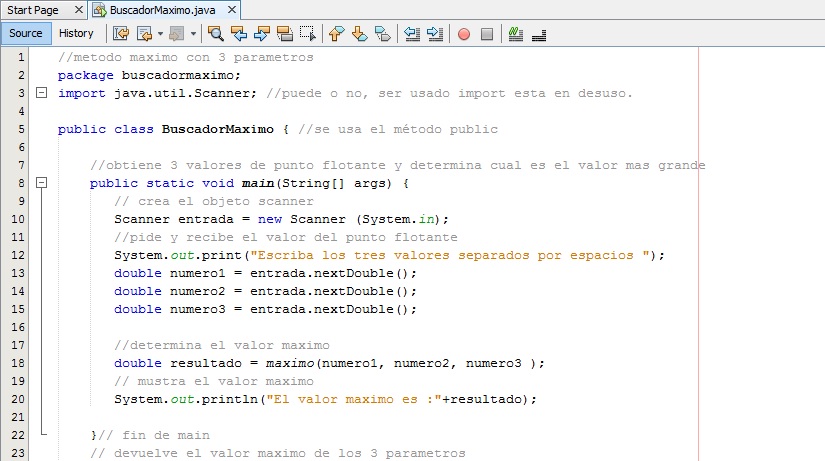Click Find Next Occurrence icon
825x461 pixels.
tap(263, 33)
